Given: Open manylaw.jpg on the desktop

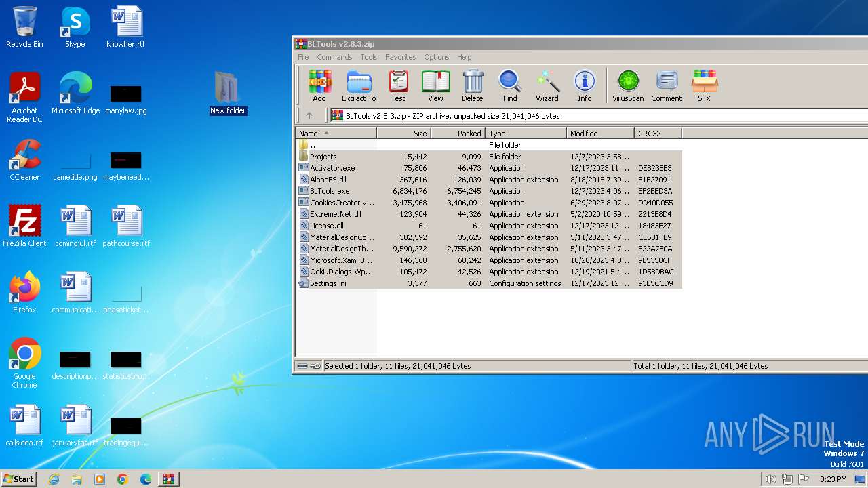Looking at the screenshot, I should [x=126, y=99].
